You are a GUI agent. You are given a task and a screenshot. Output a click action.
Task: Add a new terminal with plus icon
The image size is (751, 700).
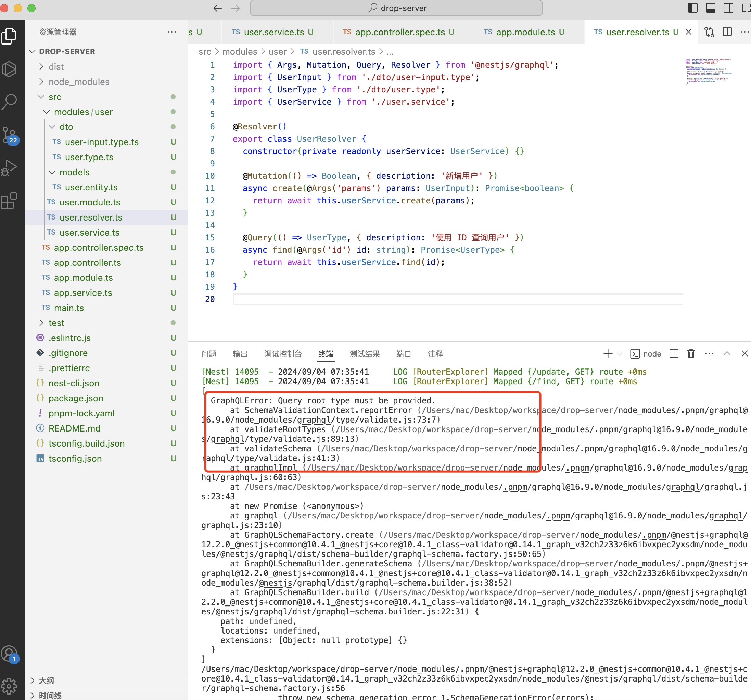(x=608, y=353)
